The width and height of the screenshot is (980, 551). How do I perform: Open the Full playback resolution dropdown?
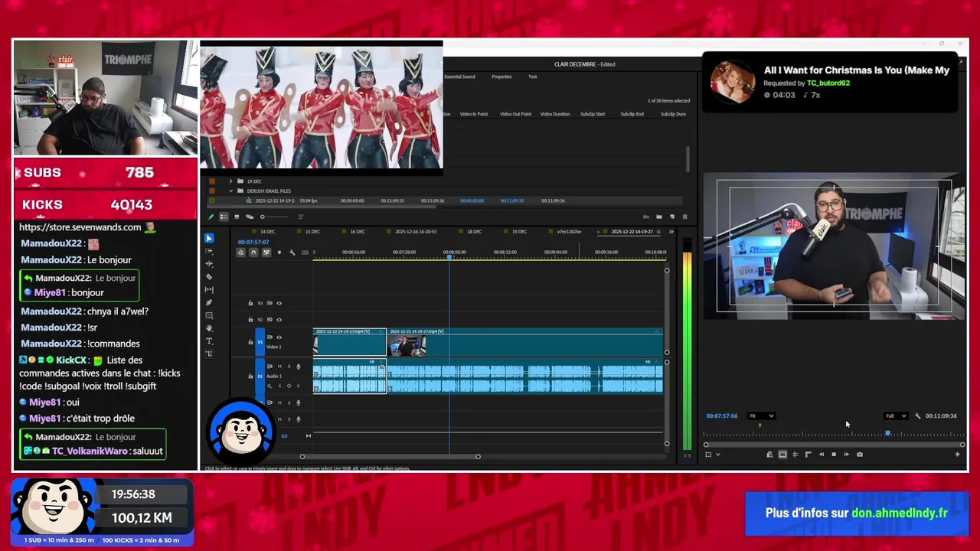click(896, 416)
